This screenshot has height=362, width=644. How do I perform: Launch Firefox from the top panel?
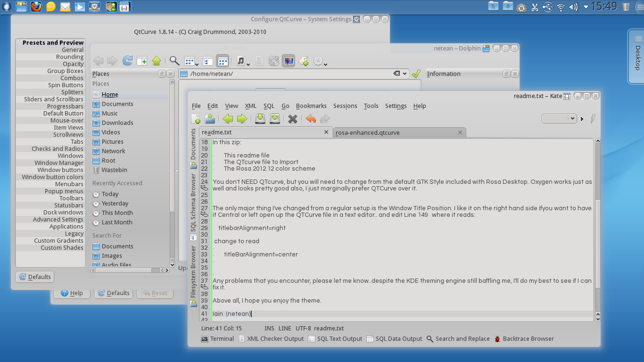pyautogui.click(x=36, y=7)
